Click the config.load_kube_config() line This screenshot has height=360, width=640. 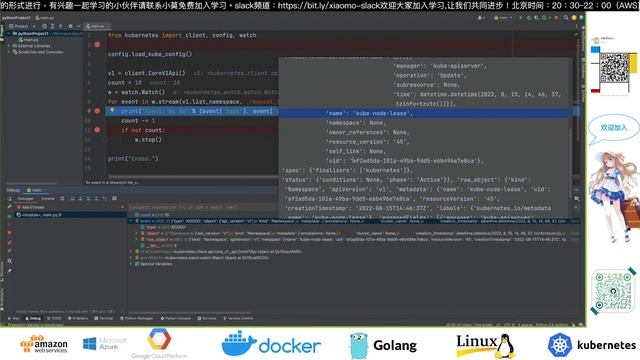click(149, 54)
